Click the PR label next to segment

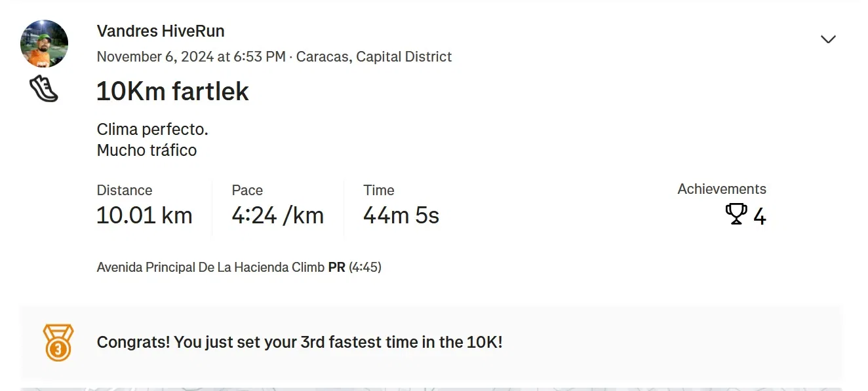(x=336, y=267)
